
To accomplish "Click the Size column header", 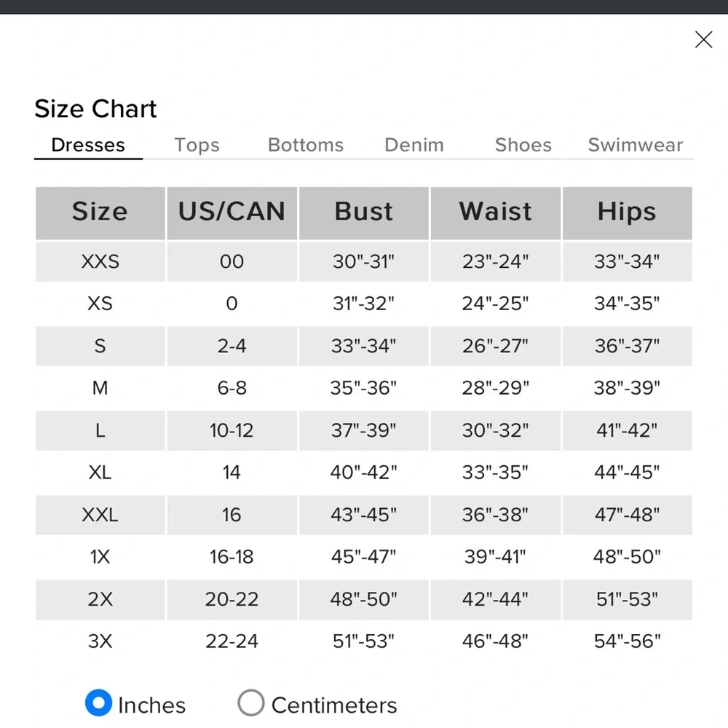I will [100, 212].
